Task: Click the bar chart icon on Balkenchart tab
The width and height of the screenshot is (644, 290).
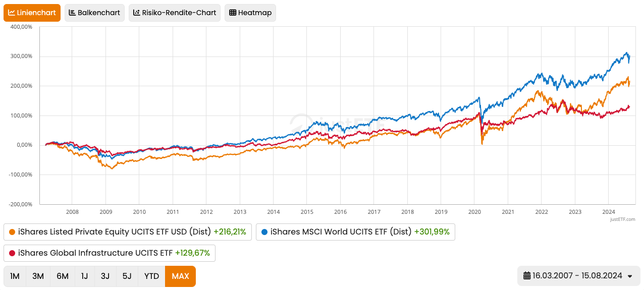Action: tap(72, 13)
